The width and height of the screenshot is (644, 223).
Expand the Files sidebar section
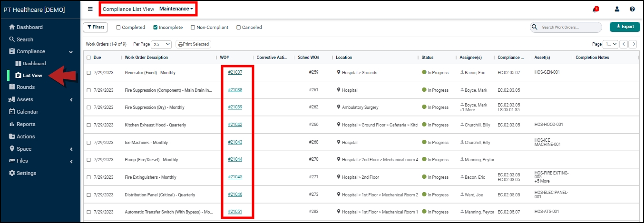click(x=71, y=161)
